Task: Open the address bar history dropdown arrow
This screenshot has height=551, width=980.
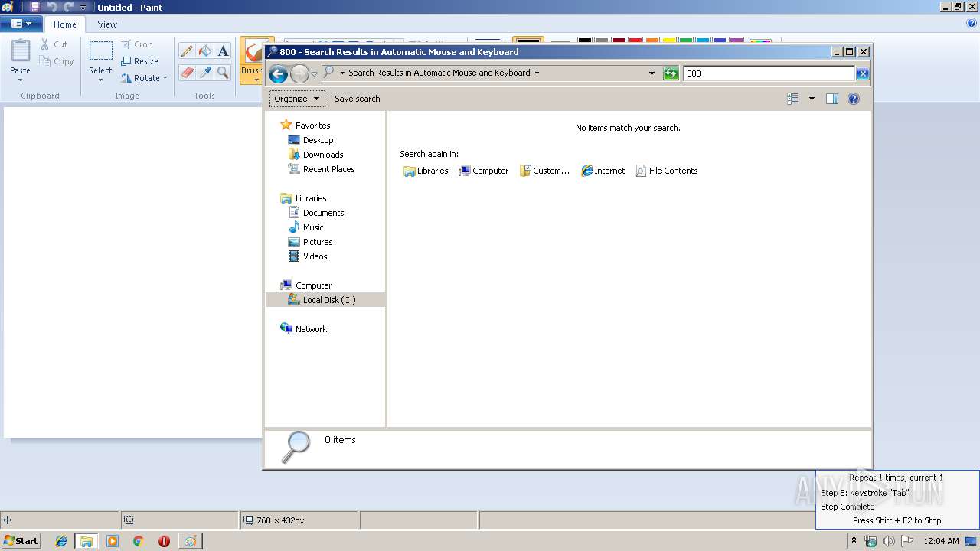Action: [x=652, y=73]
